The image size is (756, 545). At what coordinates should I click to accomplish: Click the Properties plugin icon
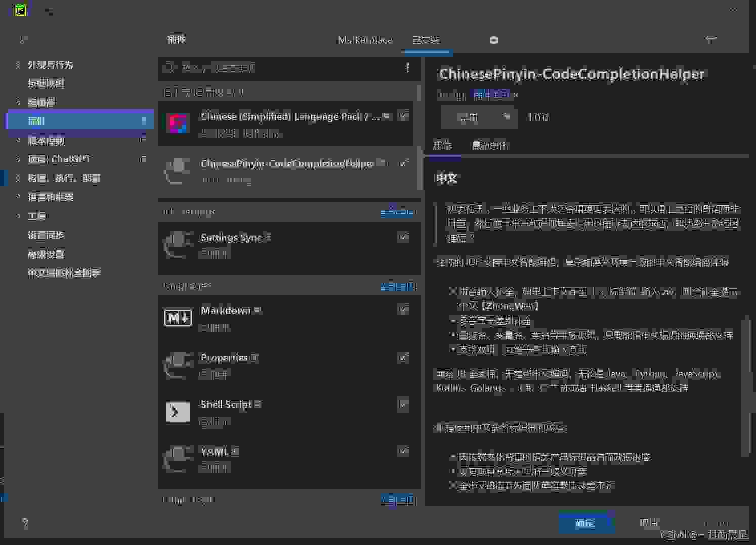178,365
